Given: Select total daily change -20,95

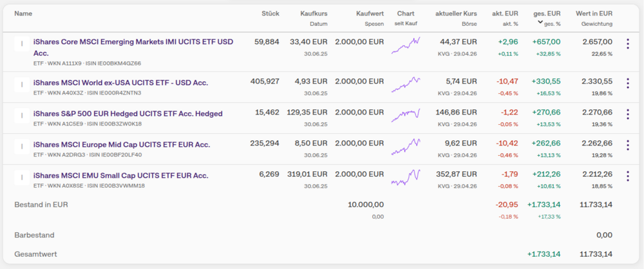Looking at the screenshot, I should (x=507, y=205).
